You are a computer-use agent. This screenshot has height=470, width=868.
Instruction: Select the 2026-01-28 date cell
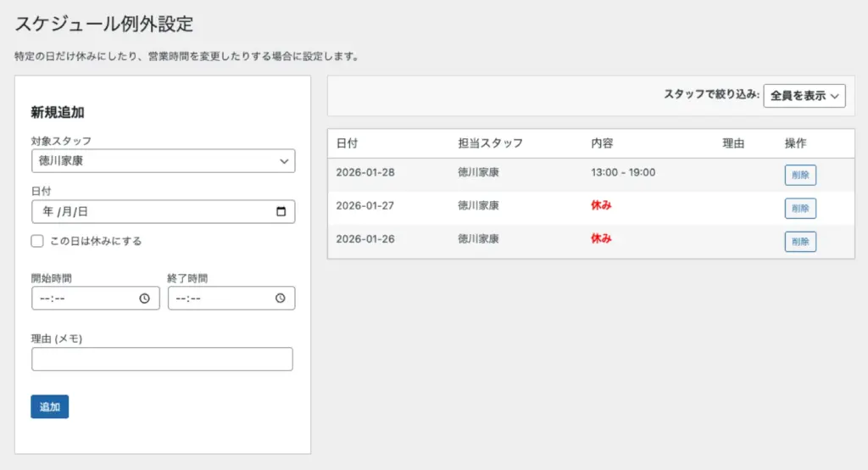point(365,172)
